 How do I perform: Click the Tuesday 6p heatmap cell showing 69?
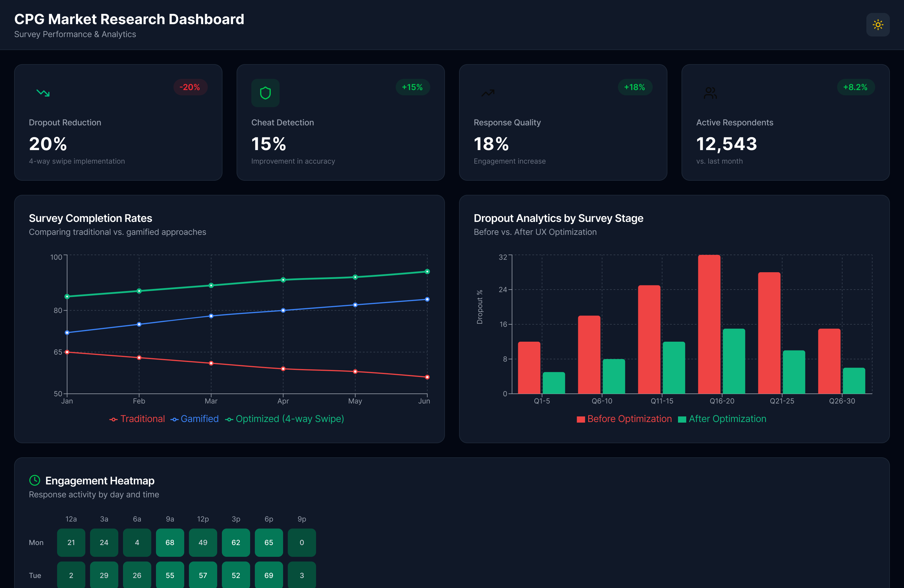(x=269, y=575)
